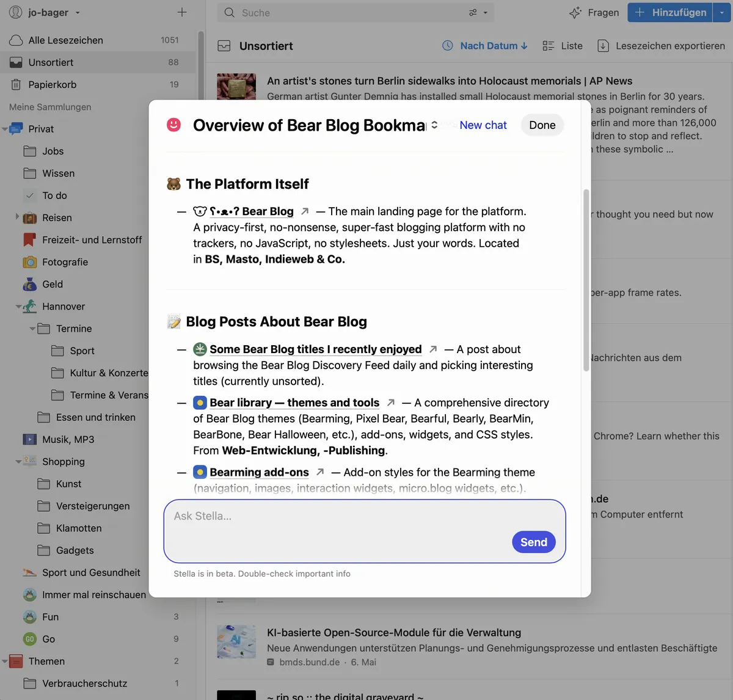Open the To do collection
Image resolution: width=733 pixels, height=700 pixels.
click(x=55, y=195)
